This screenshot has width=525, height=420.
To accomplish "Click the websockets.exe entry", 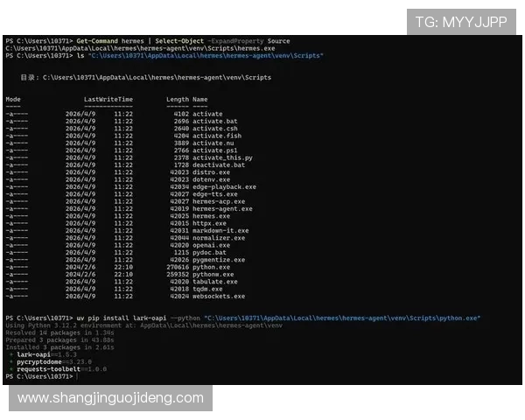I will tap(219, 297).
